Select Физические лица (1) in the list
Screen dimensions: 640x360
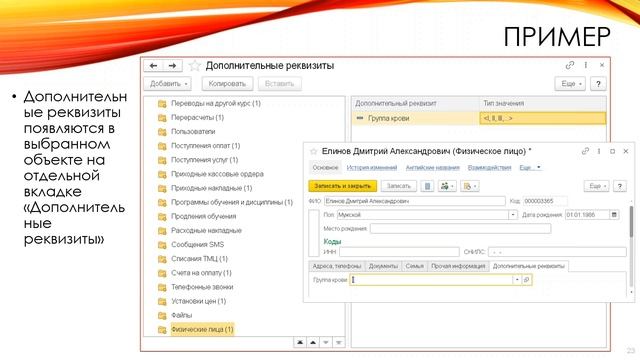202,329
